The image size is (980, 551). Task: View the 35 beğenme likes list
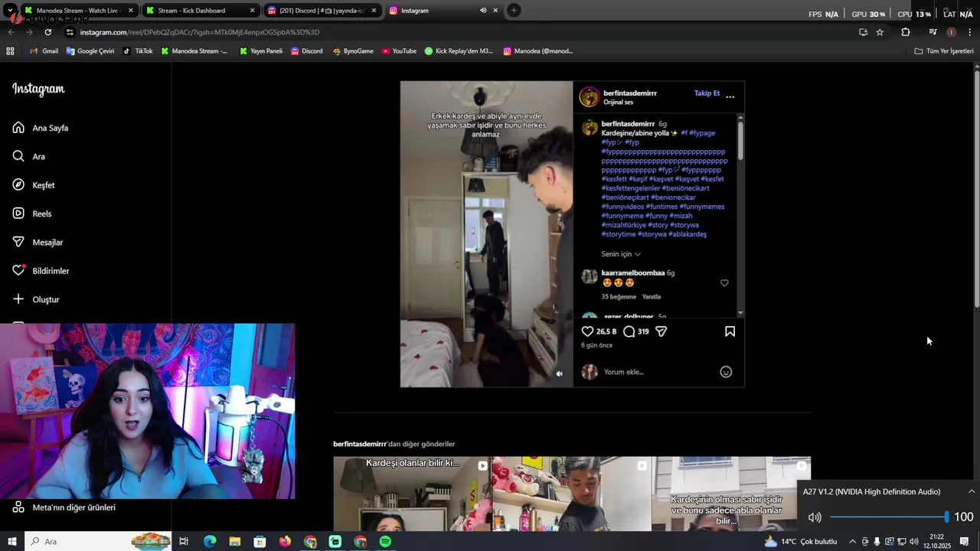tap(619, 297)
